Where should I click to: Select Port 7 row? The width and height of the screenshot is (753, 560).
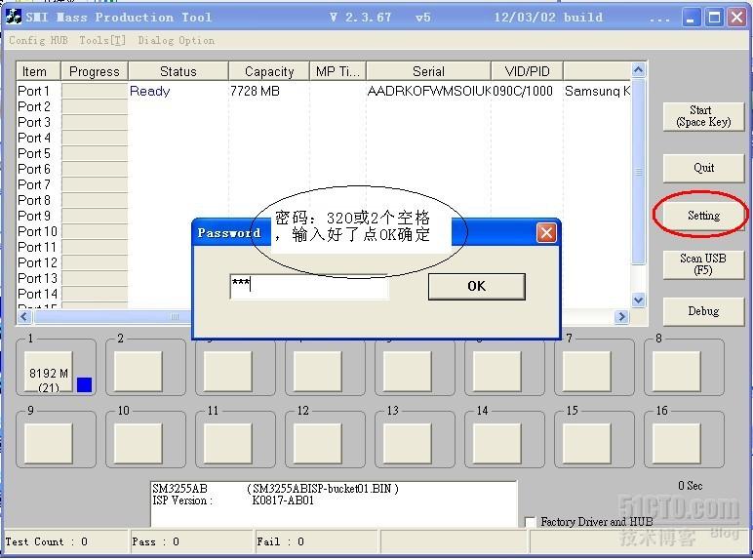point(323,184)
